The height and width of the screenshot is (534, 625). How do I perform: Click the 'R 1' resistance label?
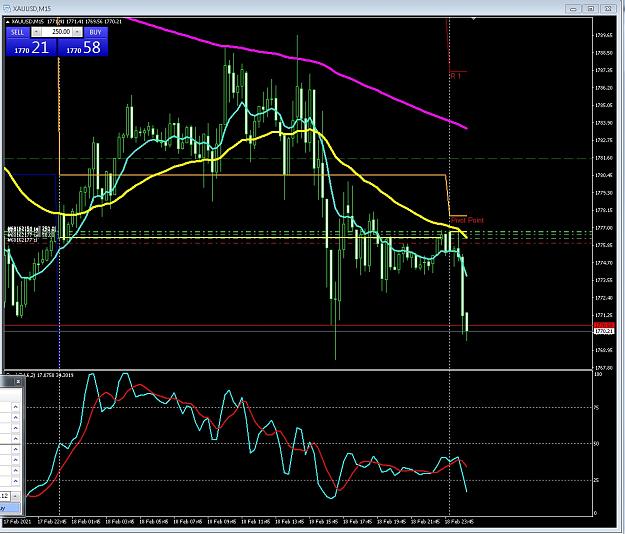click(455, 76)
